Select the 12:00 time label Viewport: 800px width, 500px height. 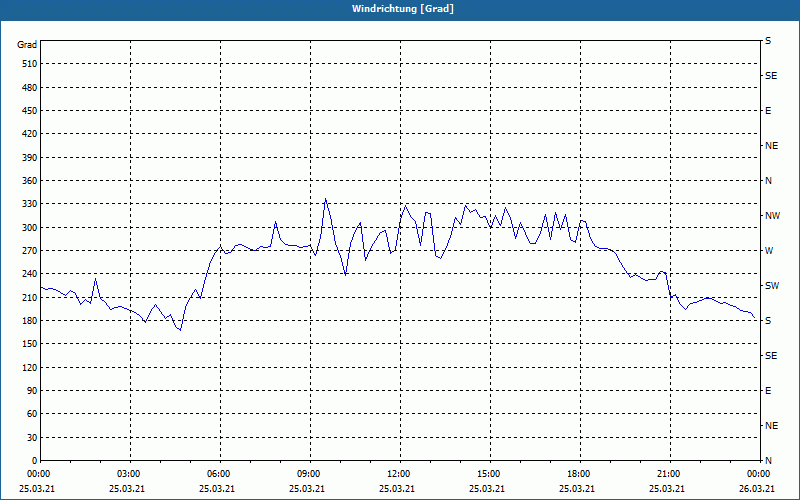tap(400, 474)
